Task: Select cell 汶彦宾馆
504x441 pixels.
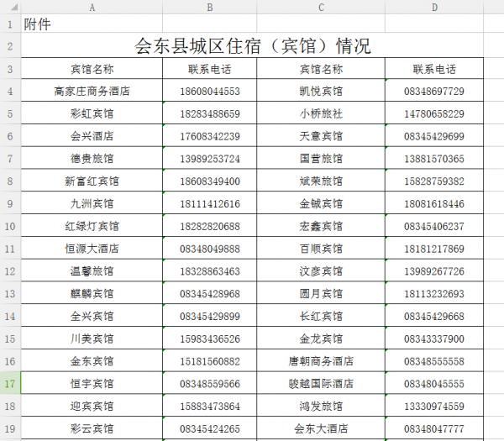Action: coord(321,271)
